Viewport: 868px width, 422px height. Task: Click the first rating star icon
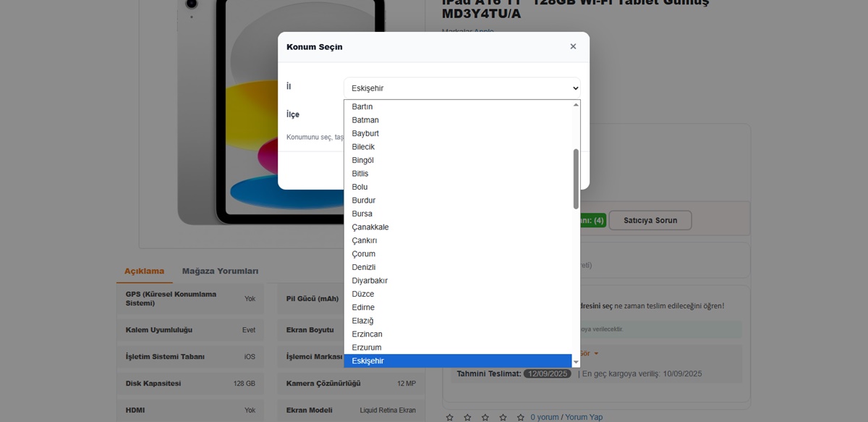450,418
